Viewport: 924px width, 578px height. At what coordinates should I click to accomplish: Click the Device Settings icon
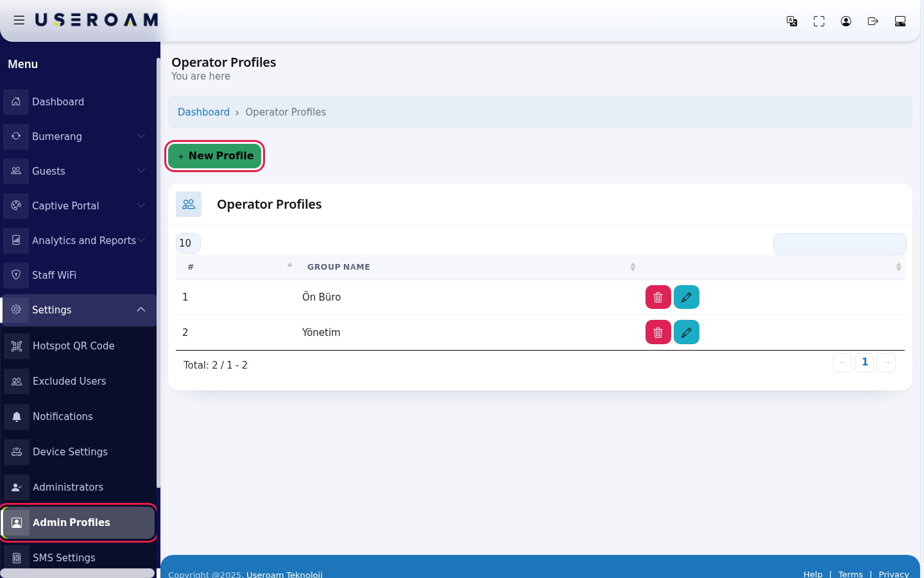[17, 451]
